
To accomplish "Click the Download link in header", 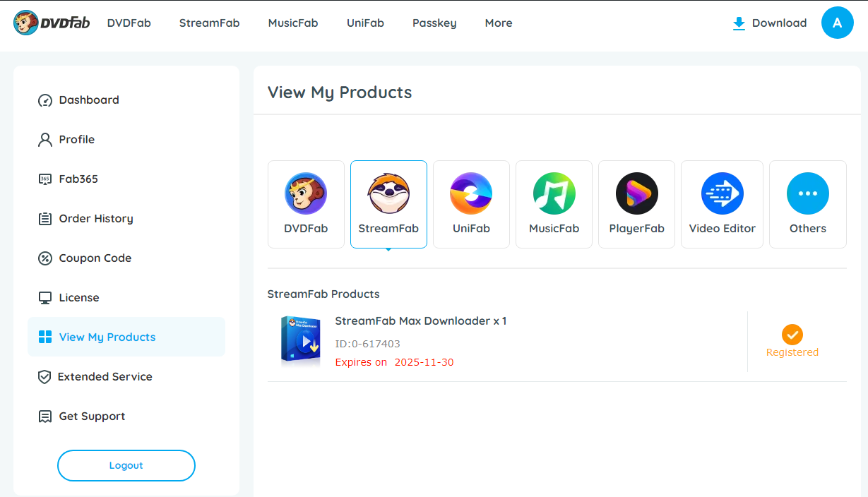I will pyautogui.click(x=770, y=23).
